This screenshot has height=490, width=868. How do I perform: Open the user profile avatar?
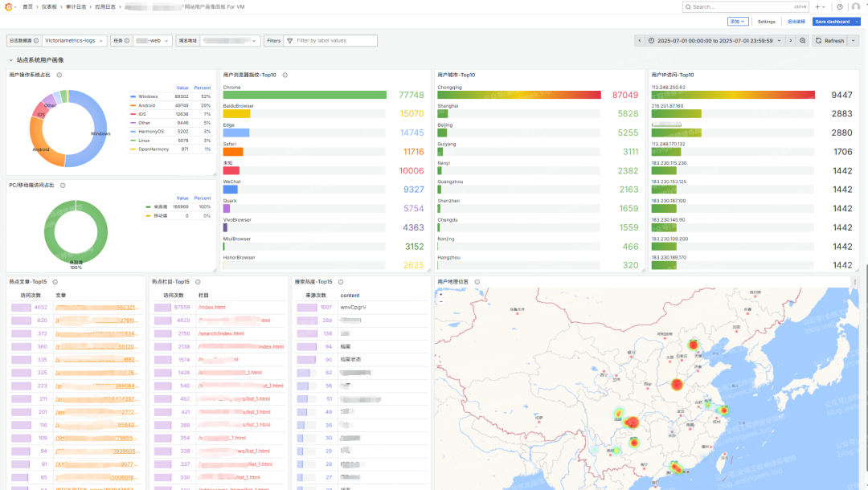tap(856, 6)
